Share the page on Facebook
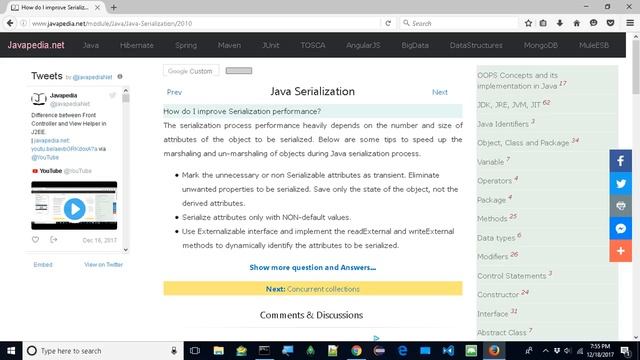Screen dimensions: 640x360 620,161
